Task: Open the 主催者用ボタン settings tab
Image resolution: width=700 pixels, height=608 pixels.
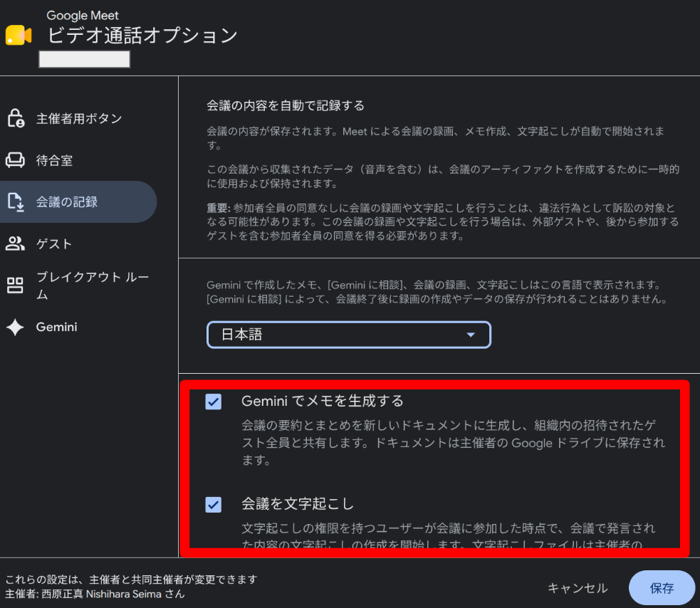Action: point(78,118)
